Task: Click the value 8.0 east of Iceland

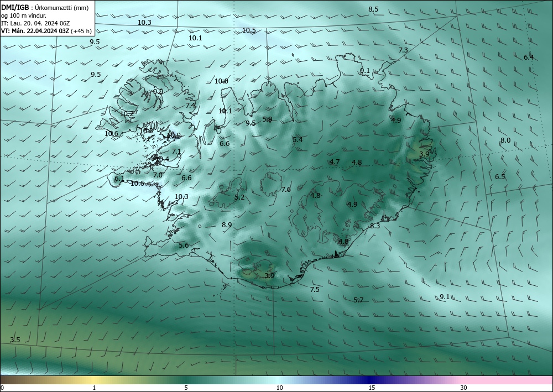Action: click(505, 140)
